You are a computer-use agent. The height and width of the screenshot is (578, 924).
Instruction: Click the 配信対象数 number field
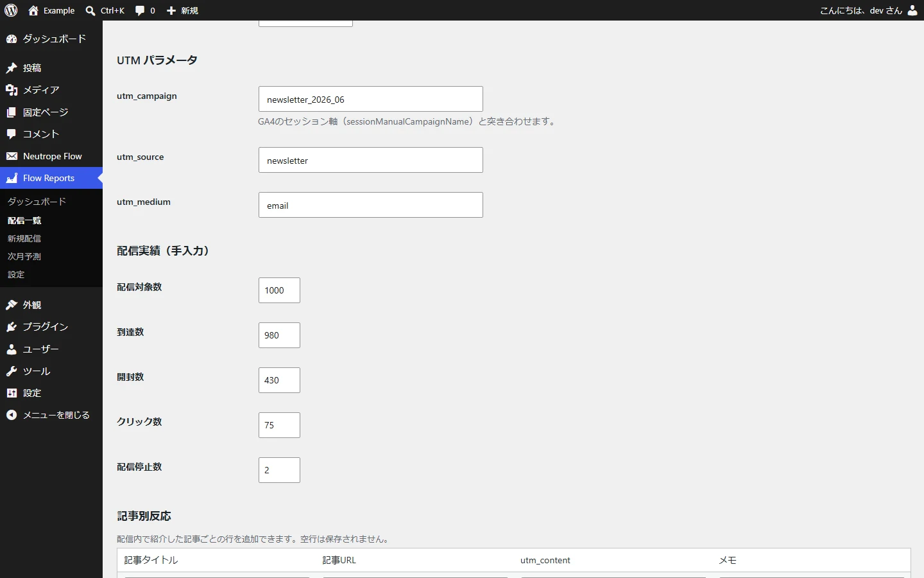click(279, 290)
